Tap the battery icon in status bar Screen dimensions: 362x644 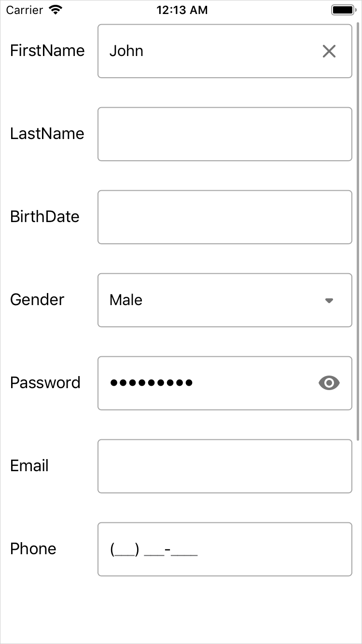[343, 10]
